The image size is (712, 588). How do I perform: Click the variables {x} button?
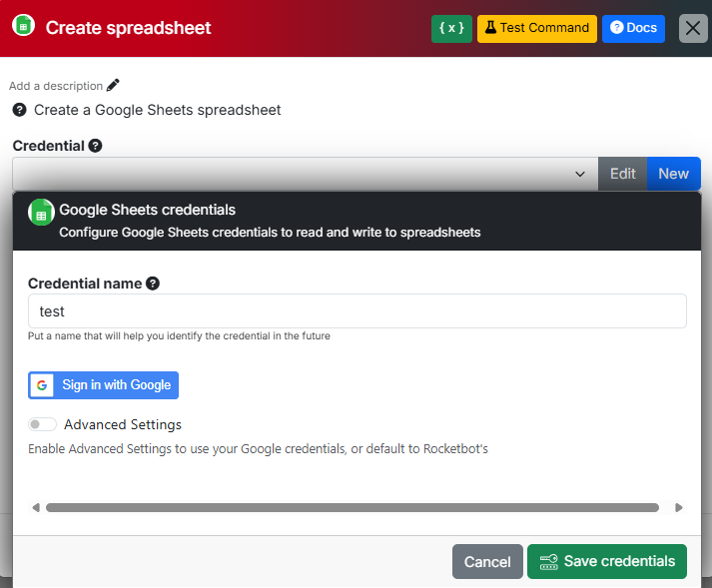pos(451,28)
